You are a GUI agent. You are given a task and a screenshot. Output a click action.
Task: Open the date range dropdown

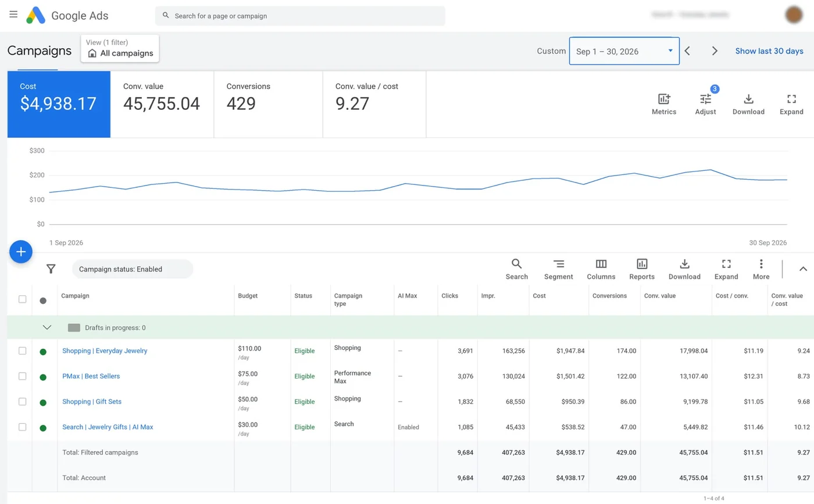click(624, 51)
